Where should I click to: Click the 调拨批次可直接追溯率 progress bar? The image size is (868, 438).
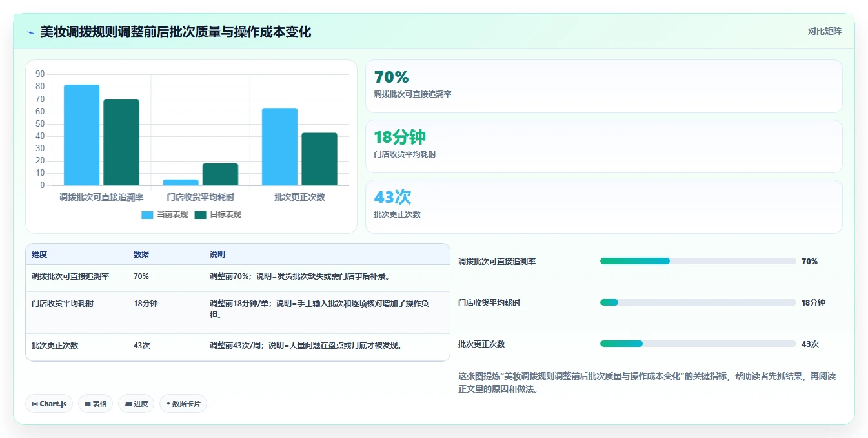click(x=698, y=261)
